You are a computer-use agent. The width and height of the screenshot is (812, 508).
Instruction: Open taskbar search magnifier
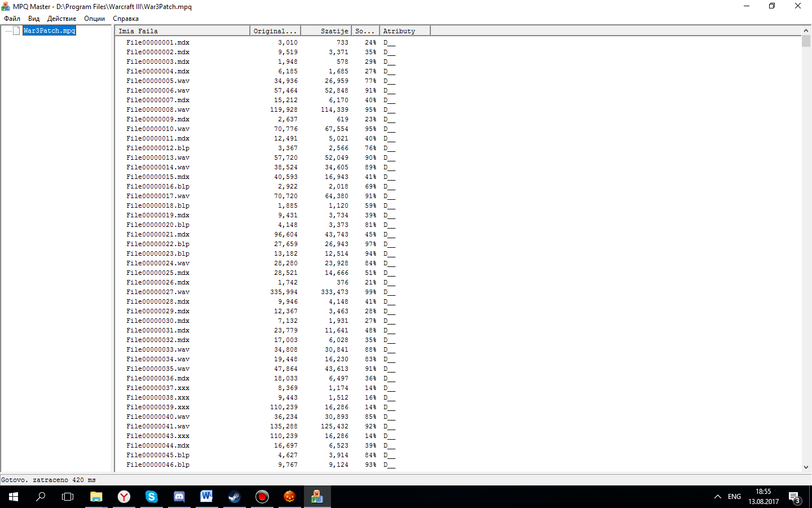[x=41, y=497]
